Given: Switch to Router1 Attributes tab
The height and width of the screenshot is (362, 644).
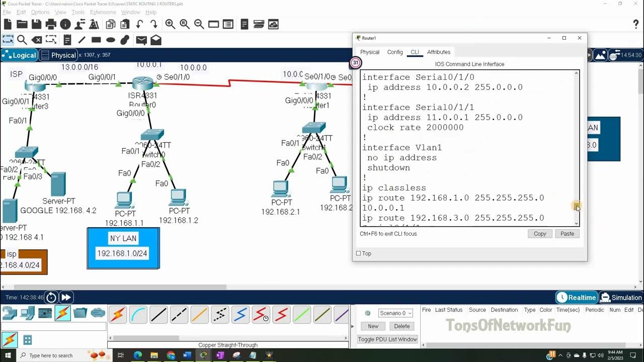Looking at the screenshot, I should click(439, 52).
